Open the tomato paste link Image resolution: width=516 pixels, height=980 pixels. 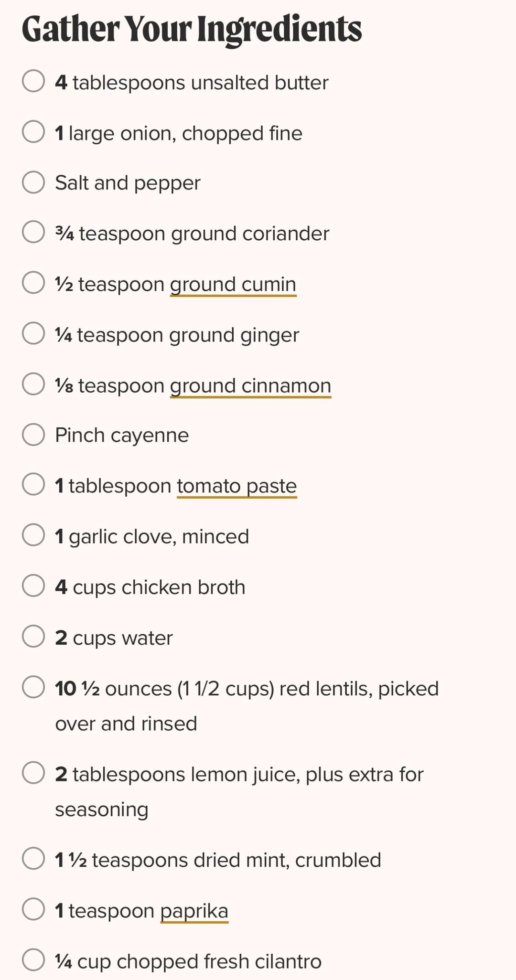click(237, 486)
